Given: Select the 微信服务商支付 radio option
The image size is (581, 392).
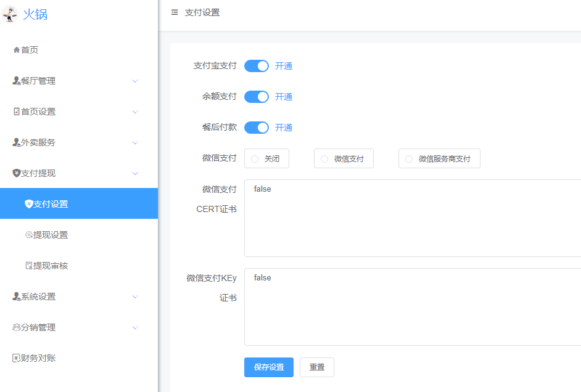Looking at the screenshot, I should pos(439,158).
